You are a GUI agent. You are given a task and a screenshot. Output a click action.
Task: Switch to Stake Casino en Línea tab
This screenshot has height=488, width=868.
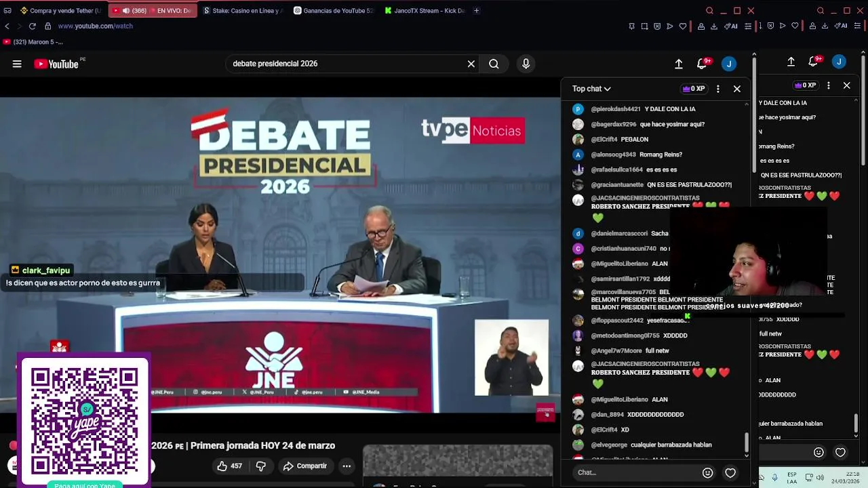(x=242, y=10)
